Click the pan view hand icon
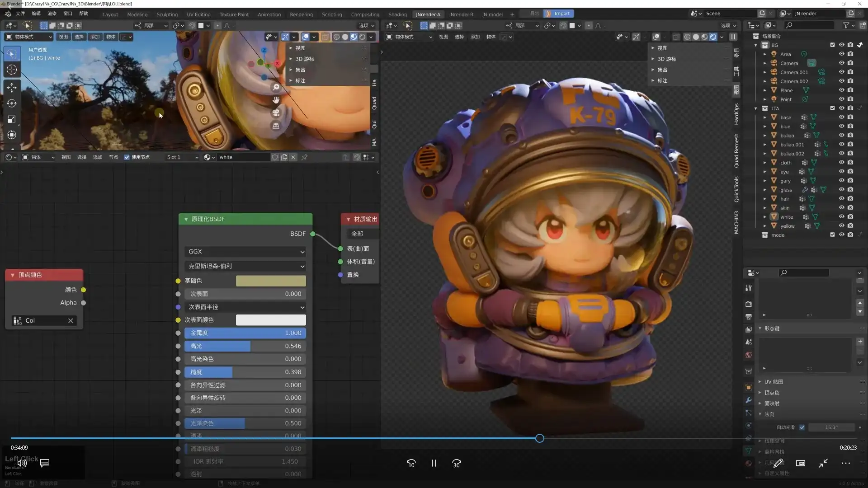Image resolution: width=868 pixels, height=488 pixels. tap(276, 100)
